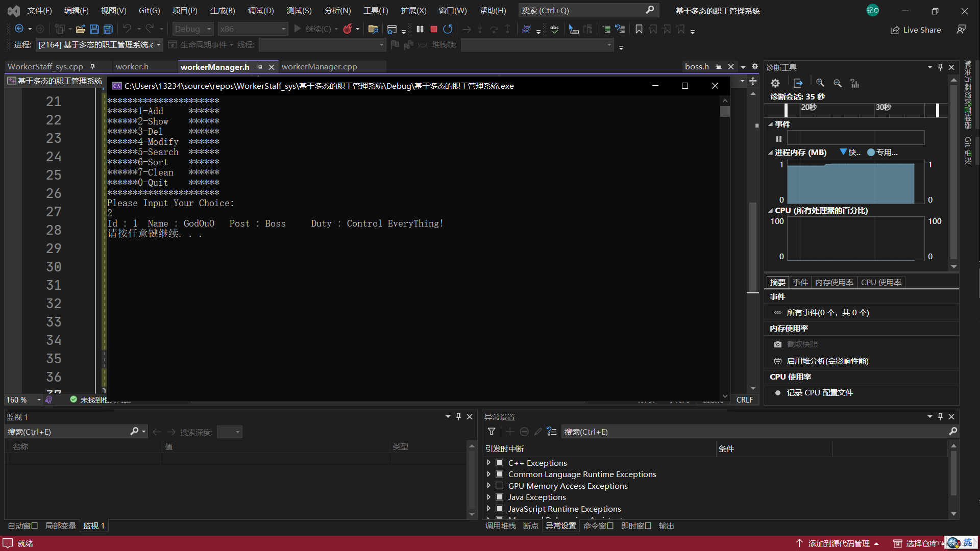
Task: Click the console window vertical scrollbar thumb
Action: [x=725, y=112]
